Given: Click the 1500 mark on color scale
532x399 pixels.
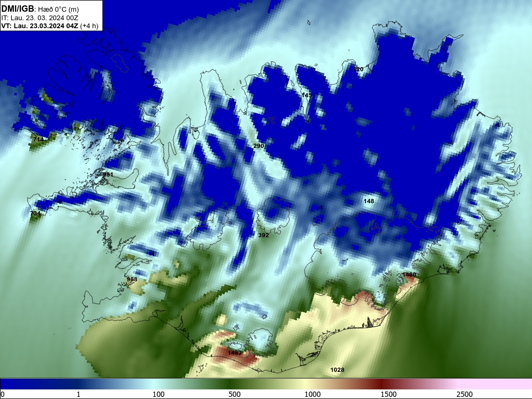Looking at the screenshot, I should click(x=388, y=394).
